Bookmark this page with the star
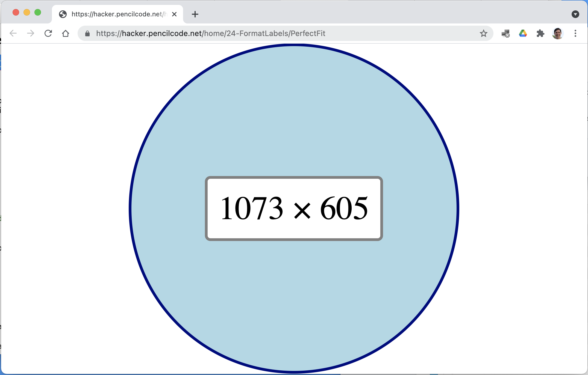The width and height of the screenshot is (588, 375). 483,33
